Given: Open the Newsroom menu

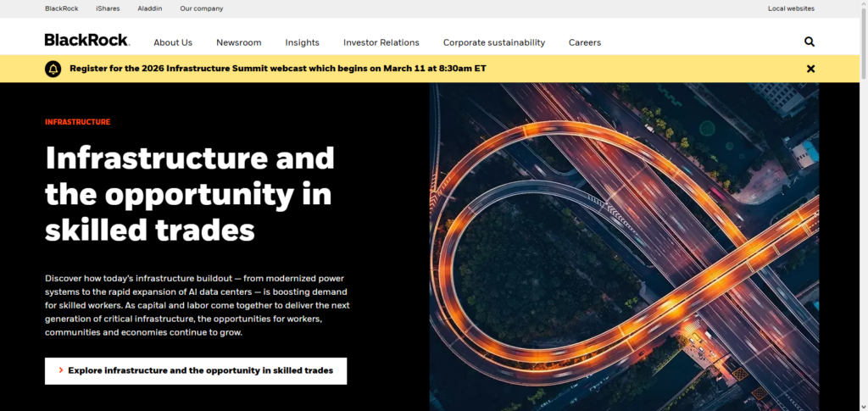Looking at the screenshot, I should click(238, 42).
